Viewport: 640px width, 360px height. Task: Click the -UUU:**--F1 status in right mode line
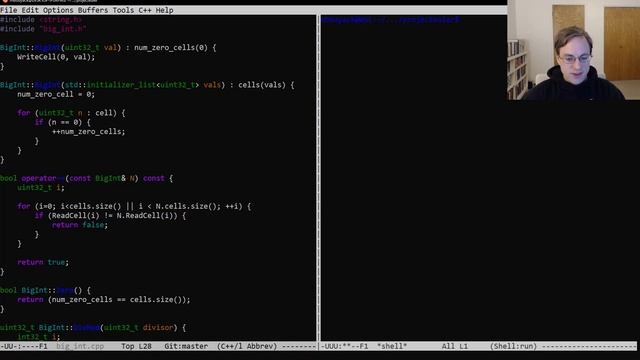pyautogui.click(x=344, y=346)
